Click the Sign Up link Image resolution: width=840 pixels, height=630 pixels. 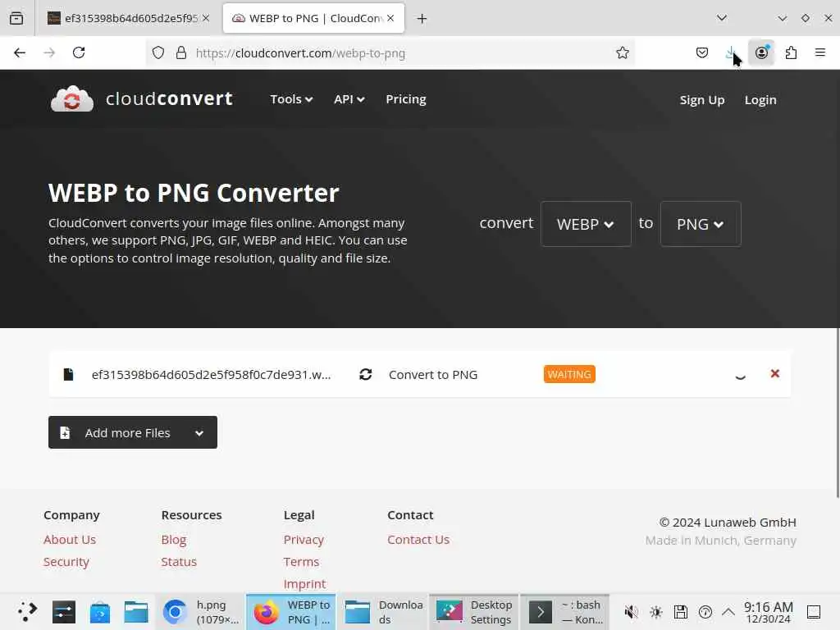point(702,99)
